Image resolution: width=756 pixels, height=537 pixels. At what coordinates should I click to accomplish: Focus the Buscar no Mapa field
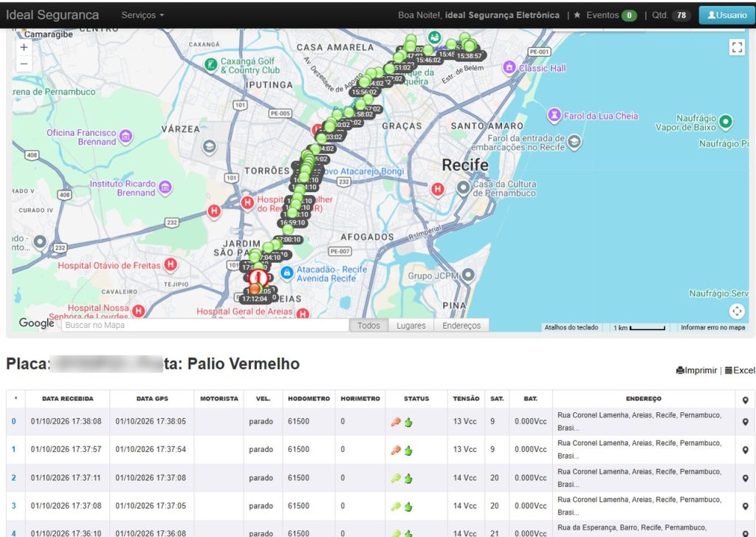click(205, 325)
